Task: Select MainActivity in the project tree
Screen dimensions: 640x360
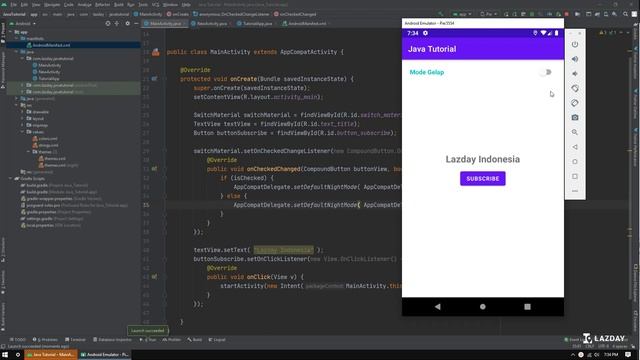Action: [x=49, y=65]
